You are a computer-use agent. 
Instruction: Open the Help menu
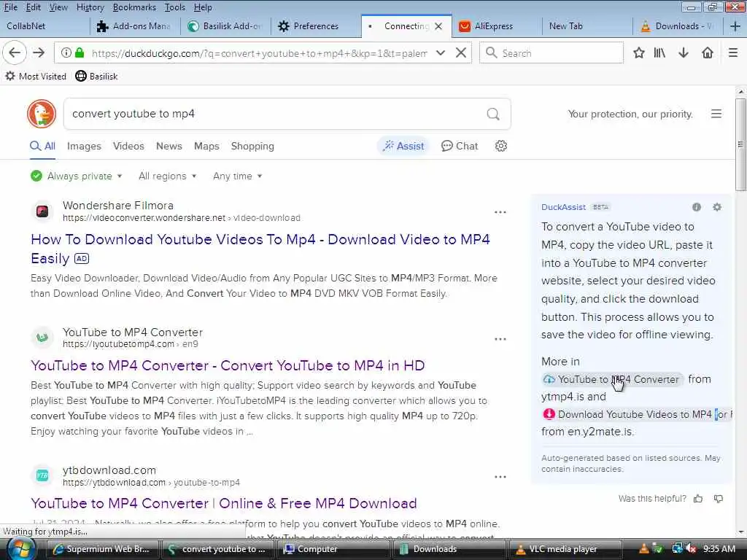(x=203, y=7)
